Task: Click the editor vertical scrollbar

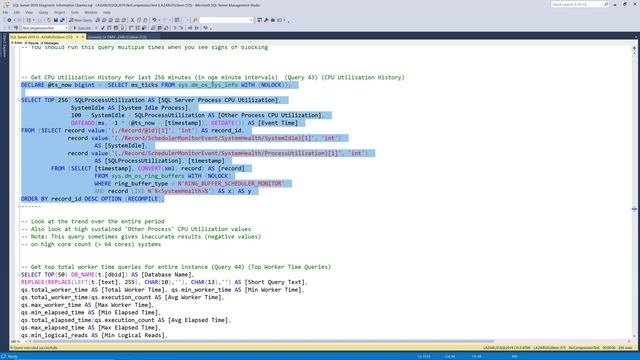Action: (634, 192)
